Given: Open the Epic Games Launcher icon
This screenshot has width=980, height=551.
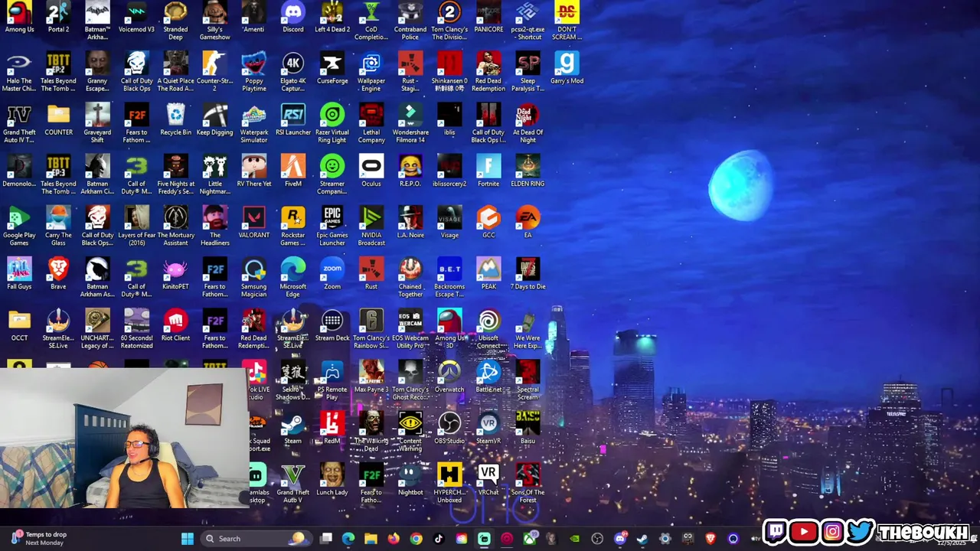Looking at the screenshot, I should tap(332, 225).
